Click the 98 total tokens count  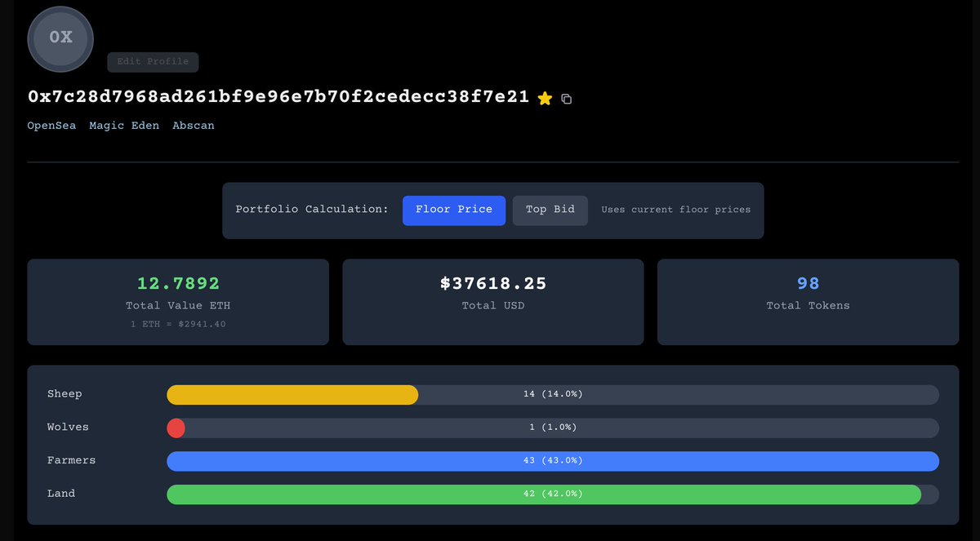[808, 283]
